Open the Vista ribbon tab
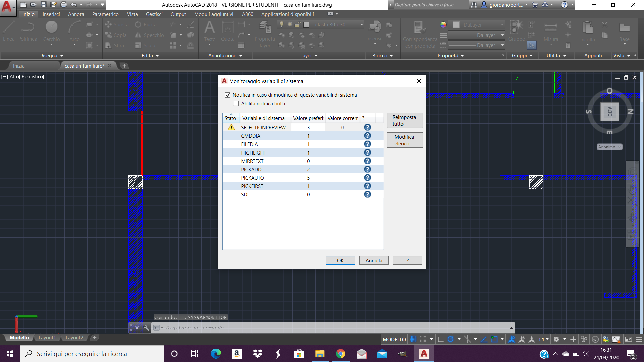Image resolution: width=644 pixels, height=362 pixels. pos(132,14)
